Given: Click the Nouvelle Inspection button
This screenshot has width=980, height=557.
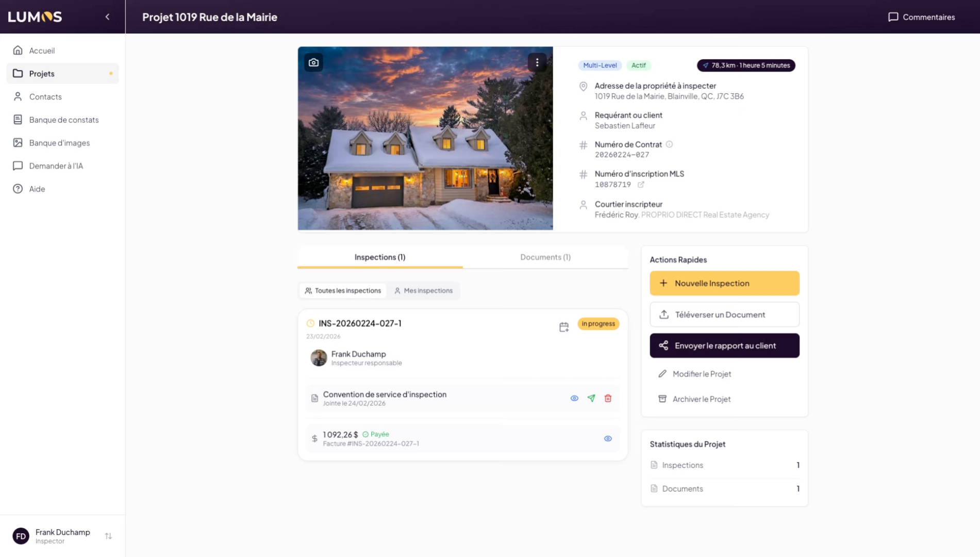Looking at the screenshot, I should (724, 283).
